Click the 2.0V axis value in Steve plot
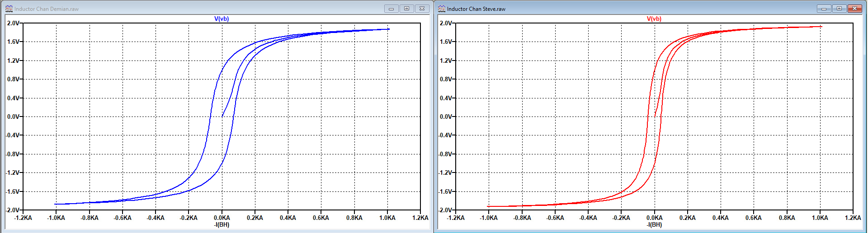Image resolution: width=868 pixels, height=233 pixels. [x=446, y=23]
